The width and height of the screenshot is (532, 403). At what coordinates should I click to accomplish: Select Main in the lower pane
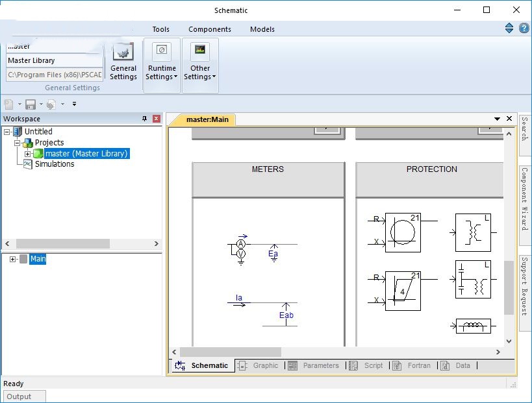(38, 259)
